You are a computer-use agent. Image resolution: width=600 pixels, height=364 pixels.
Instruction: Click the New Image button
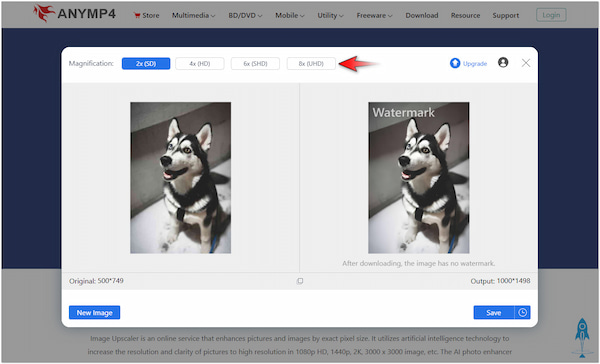coord(95,312)
